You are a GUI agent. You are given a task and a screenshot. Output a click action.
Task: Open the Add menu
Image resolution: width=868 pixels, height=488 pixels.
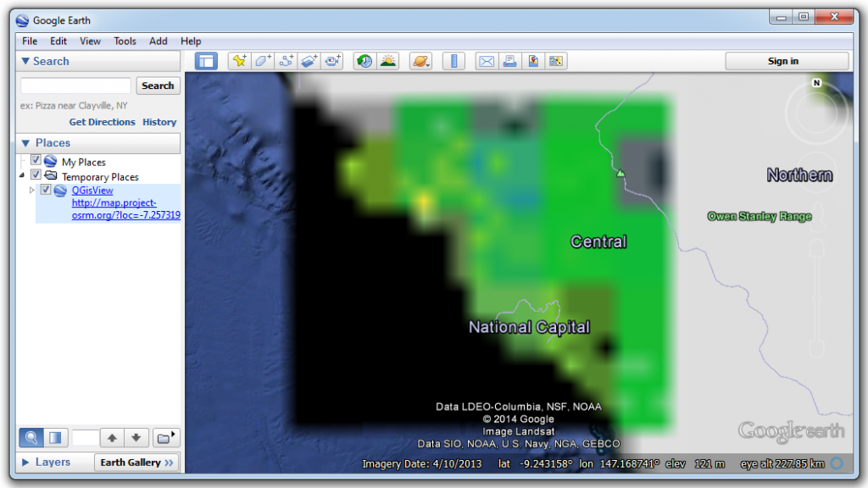click(158, 41)
